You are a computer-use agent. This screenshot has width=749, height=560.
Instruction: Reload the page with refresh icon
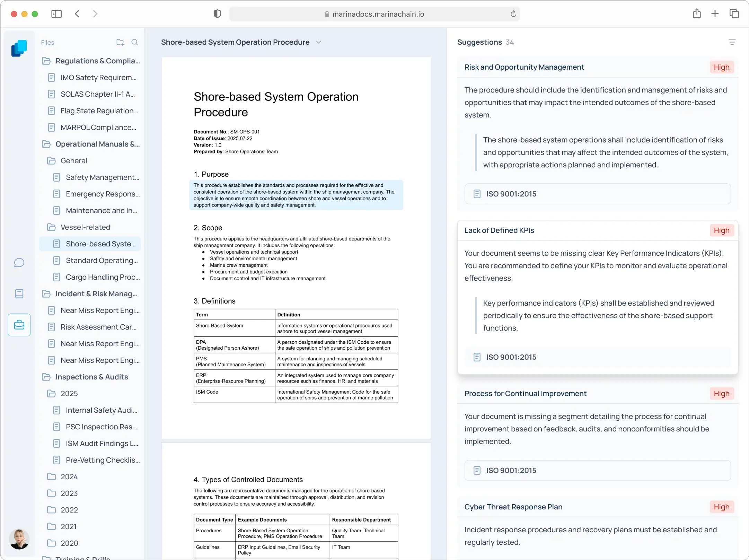(513, 14)
